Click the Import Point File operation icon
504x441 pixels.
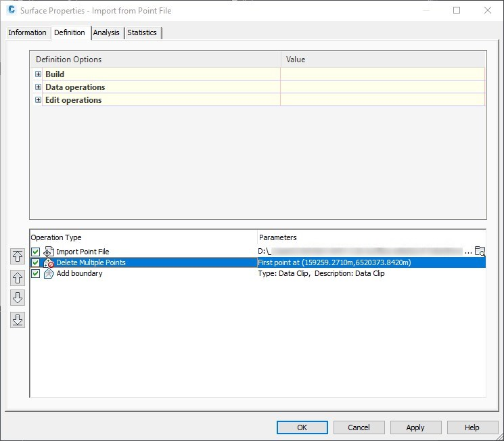pyautogui.click(x=49, y=252)
